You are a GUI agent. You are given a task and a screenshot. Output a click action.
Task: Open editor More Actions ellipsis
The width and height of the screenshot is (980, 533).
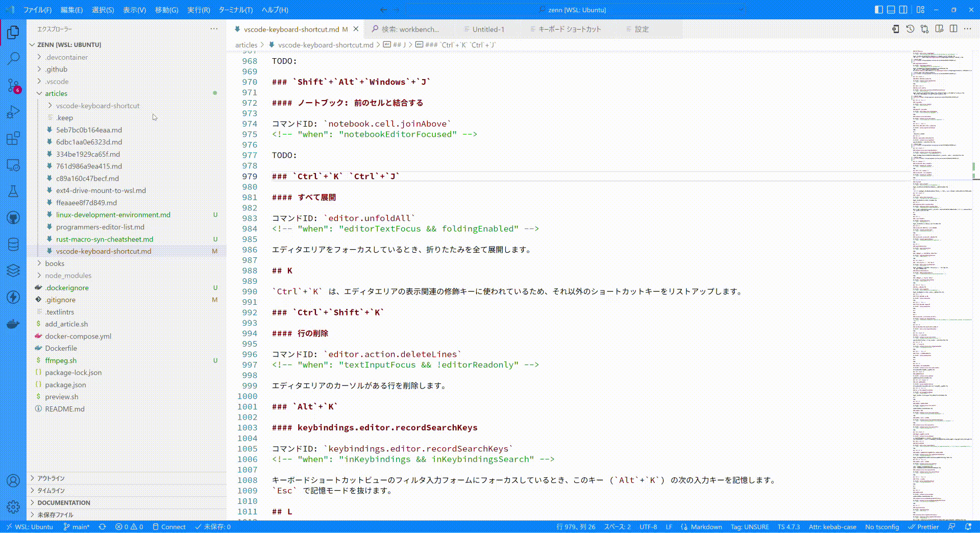(967, 29)
